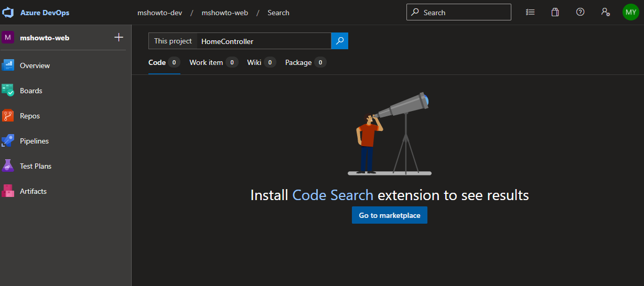Open the Boards hub icon

pos(8,91)
